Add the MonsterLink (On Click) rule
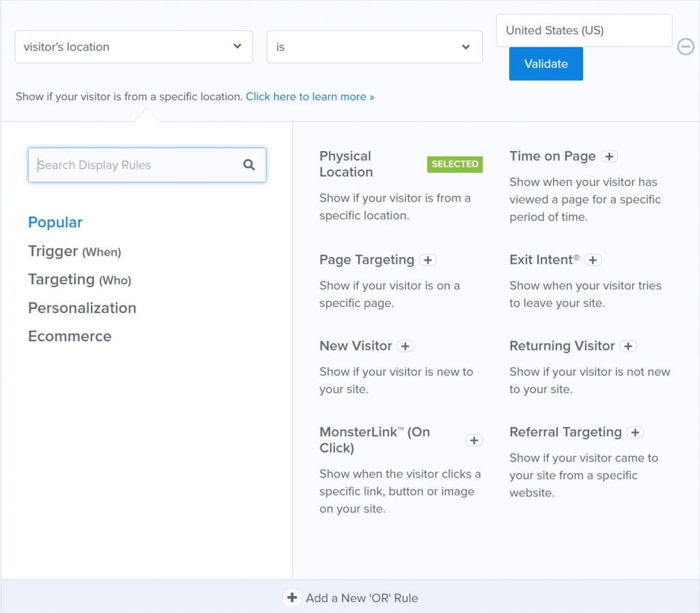The width and height of the screenshot is (700, 613). click(x=474, y=440)
